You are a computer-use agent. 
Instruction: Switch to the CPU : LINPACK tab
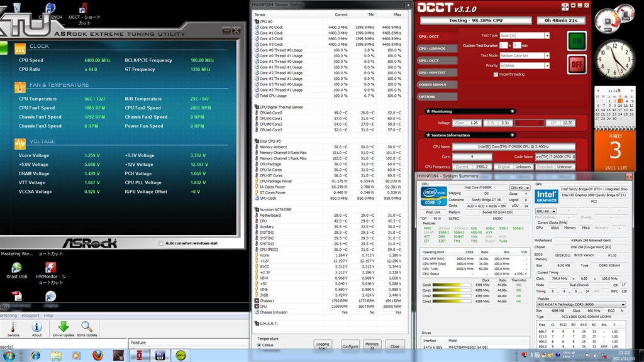click(x=437, y=48)
